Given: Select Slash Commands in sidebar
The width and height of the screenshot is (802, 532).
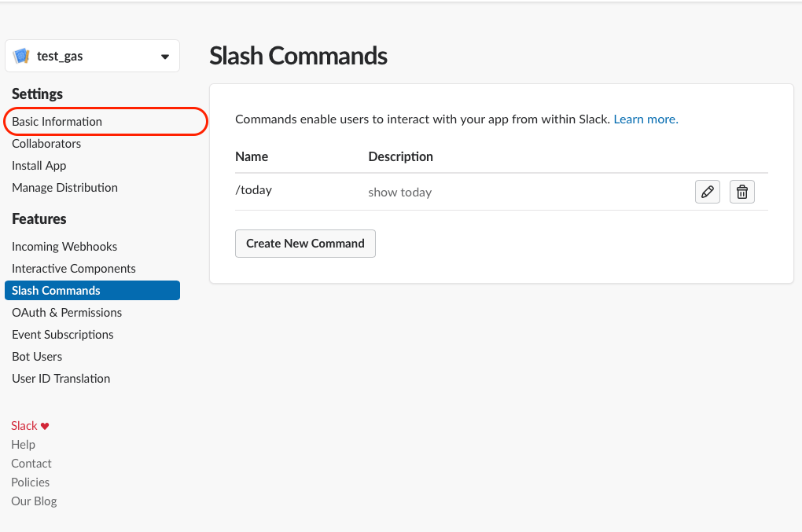Looking at the screenshot, I should (57, 291).
